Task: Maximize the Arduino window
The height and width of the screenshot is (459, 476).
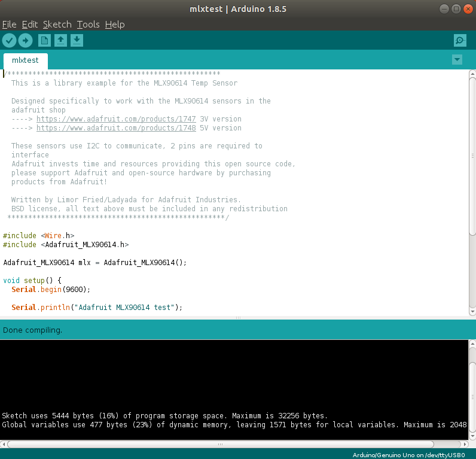Action: [x=456, y=9]
